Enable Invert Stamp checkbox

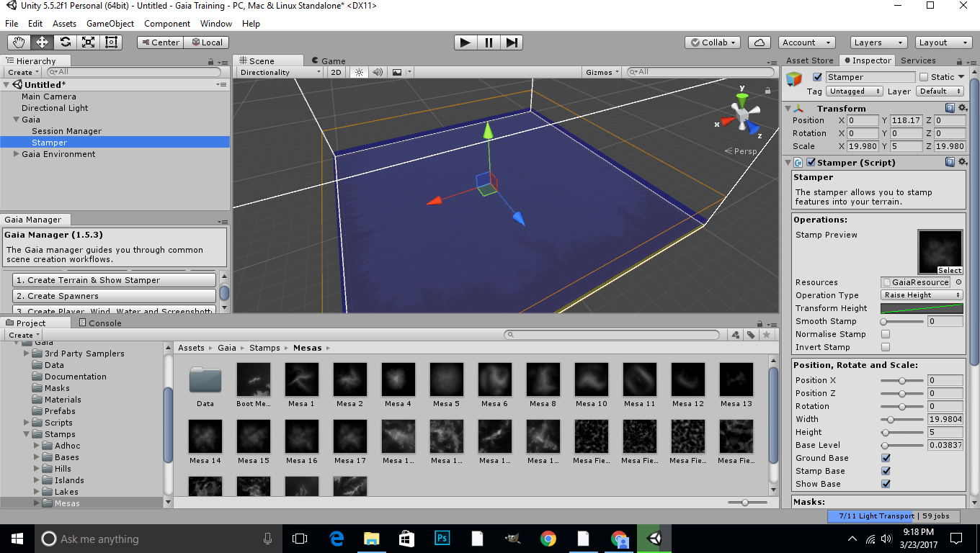pyautogui.click(x=886, y=347)
